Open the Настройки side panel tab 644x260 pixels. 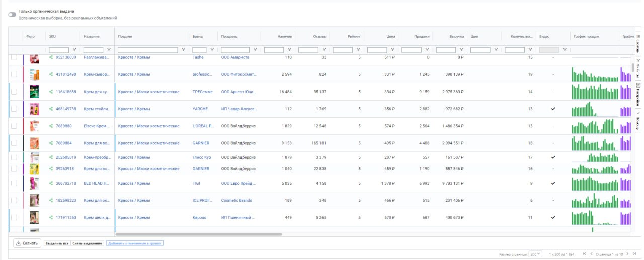638,95
